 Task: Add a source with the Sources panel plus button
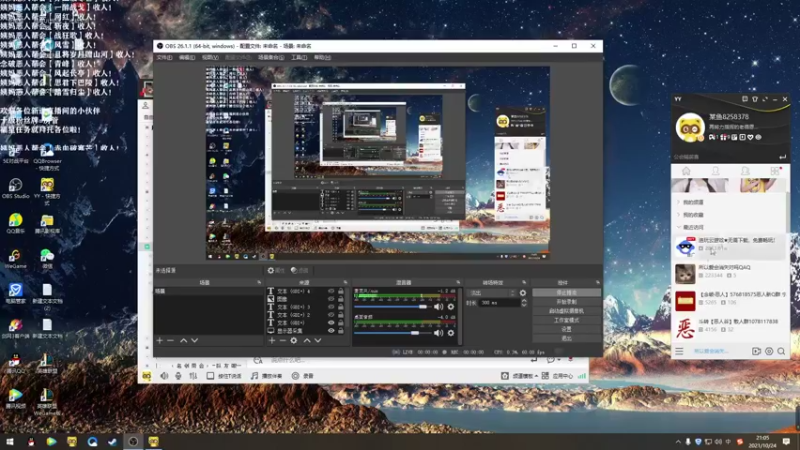tap(272, 340)
